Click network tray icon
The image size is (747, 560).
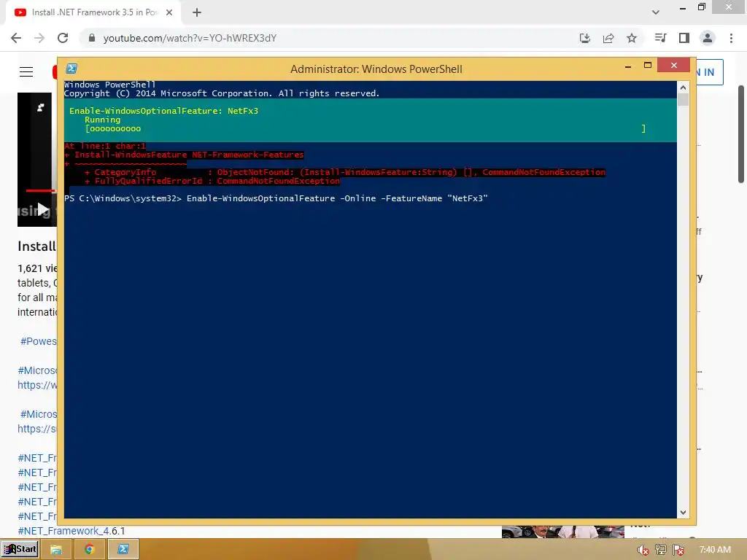pos(661,550)
